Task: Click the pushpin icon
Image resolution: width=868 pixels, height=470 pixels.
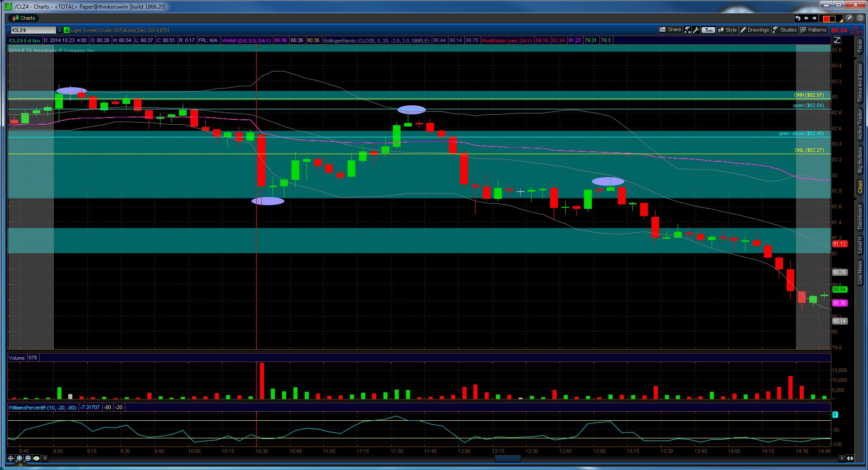Action: point(849,18)
